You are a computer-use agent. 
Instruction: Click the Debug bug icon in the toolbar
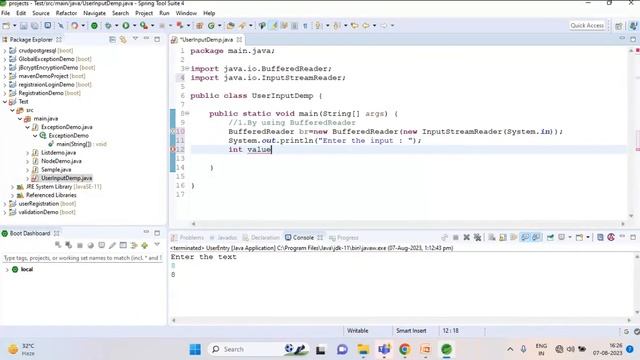108,26
